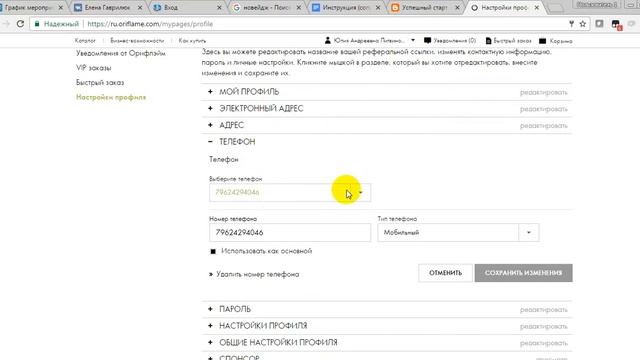Click the Номер телефона input field
640x360 pixels.
pos(290,233)
